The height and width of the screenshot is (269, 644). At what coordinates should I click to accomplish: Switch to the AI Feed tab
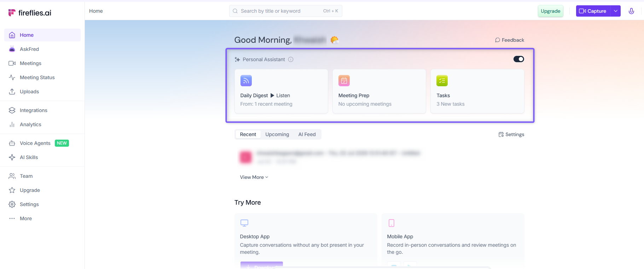307,134
